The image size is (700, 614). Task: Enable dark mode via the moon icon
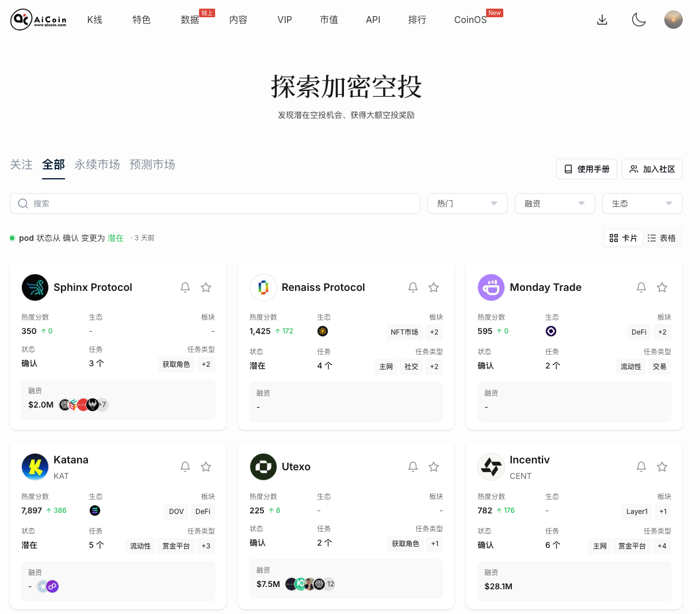click(638, 19)
